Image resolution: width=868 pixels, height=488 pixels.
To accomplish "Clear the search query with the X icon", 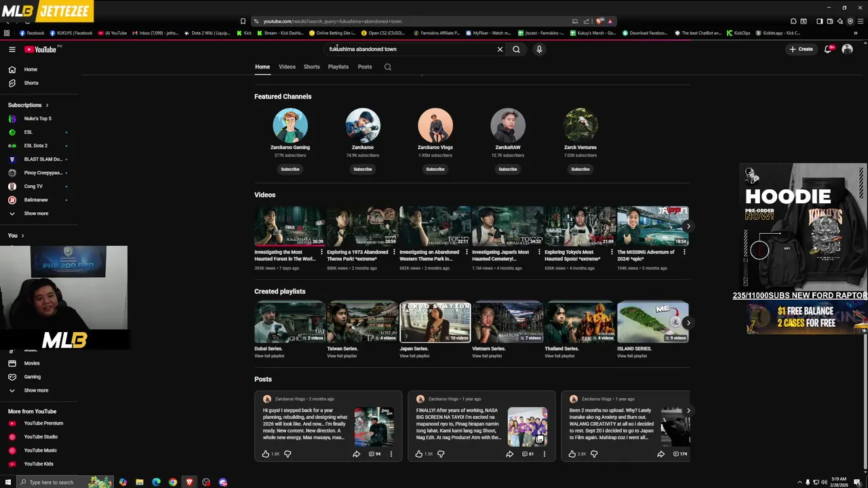I will coord(500,49).
